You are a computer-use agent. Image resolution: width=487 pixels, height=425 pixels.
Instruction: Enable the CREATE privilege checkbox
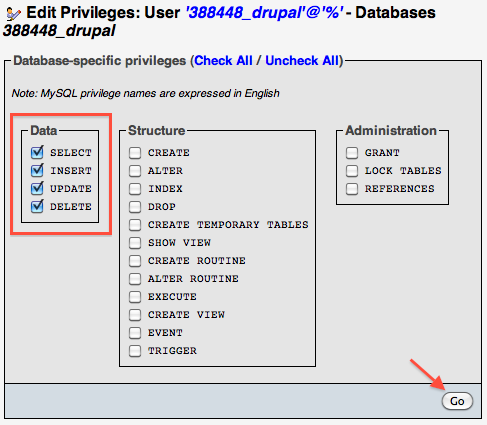[135, 153]
